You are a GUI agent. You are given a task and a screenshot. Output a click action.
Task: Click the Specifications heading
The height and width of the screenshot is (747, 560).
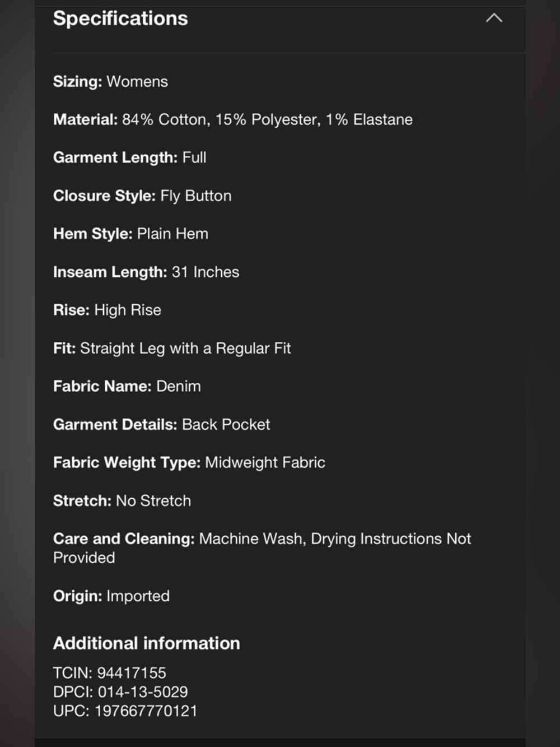120,18
